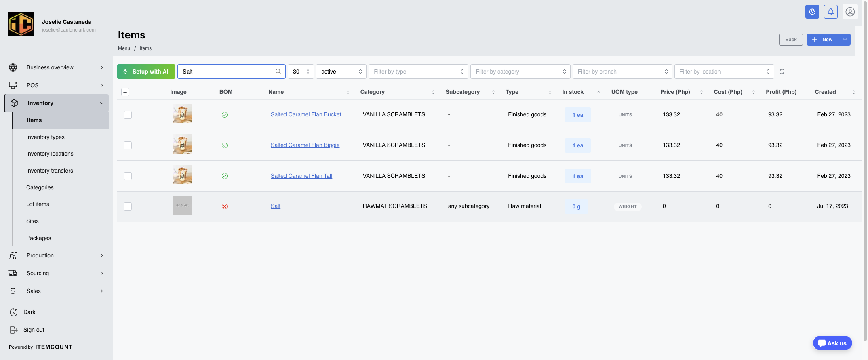Click the Ask us chat bubble
Screen dimensions: 868x360
(832, 343)
